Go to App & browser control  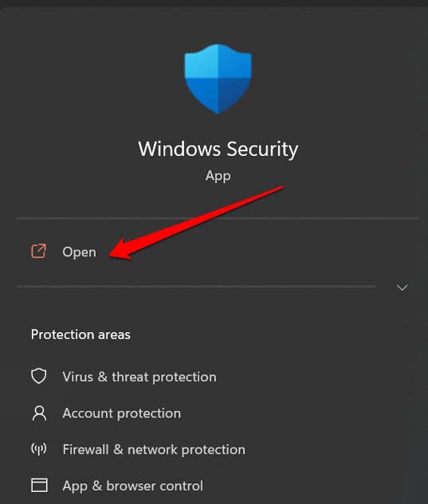(132, 486)
